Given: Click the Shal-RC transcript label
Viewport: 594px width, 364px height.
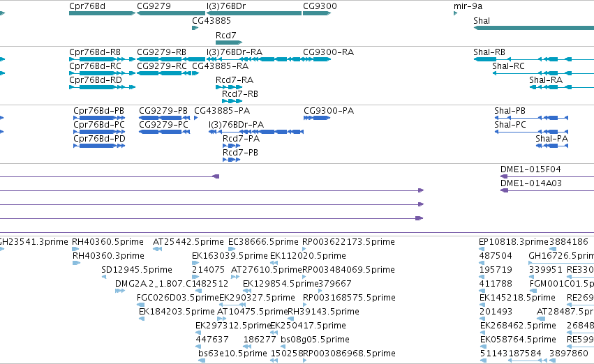Looking at the screenshot, I should tap(508, 66).
